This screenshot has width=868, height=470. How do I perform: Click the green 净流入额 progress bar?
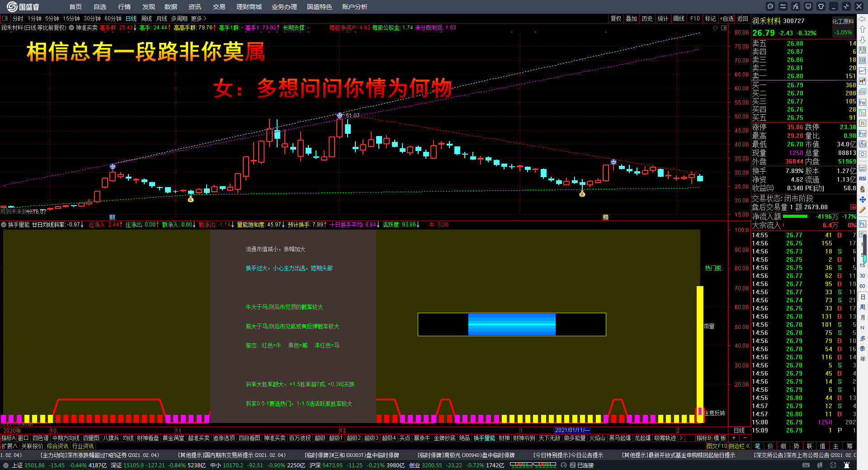tap(795, 216)
